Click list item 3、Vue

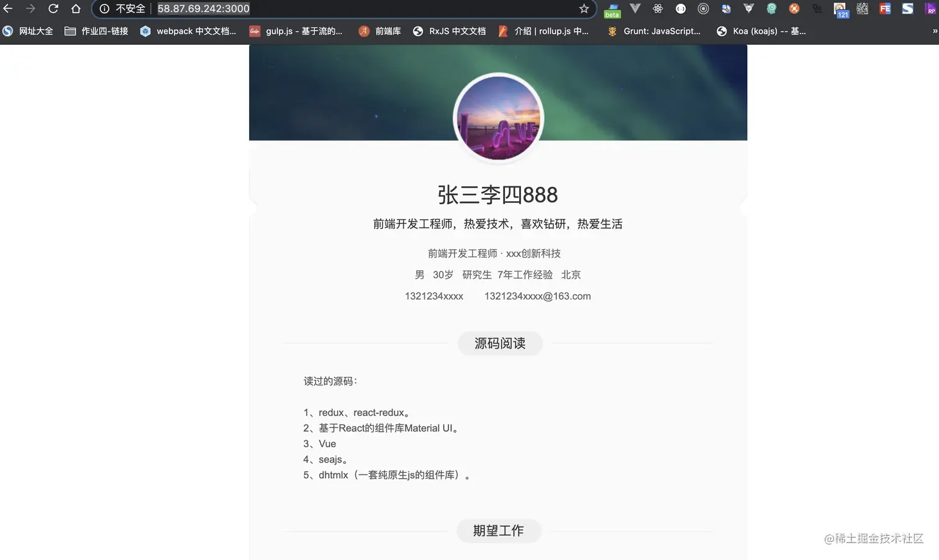320,444
